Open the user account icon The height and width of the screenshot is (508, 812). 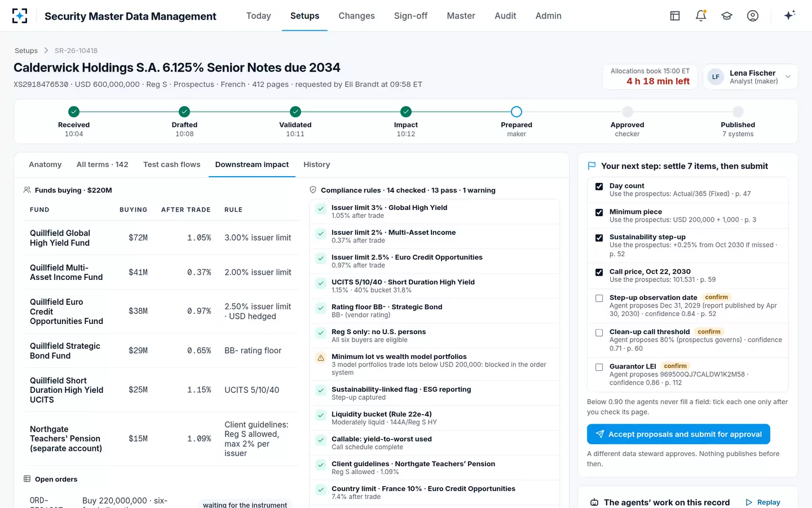(x=753, y=16)
